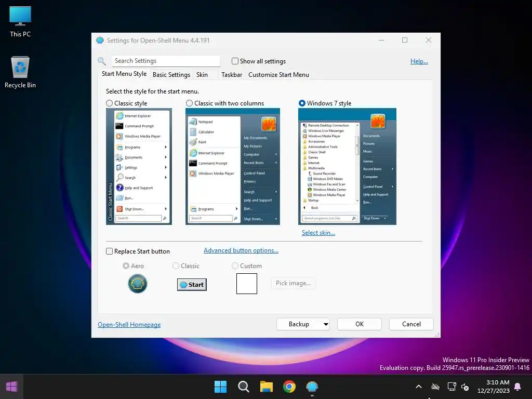
Task: Click the Classic style preview thumbnail
Action: [x=139, y=167]
